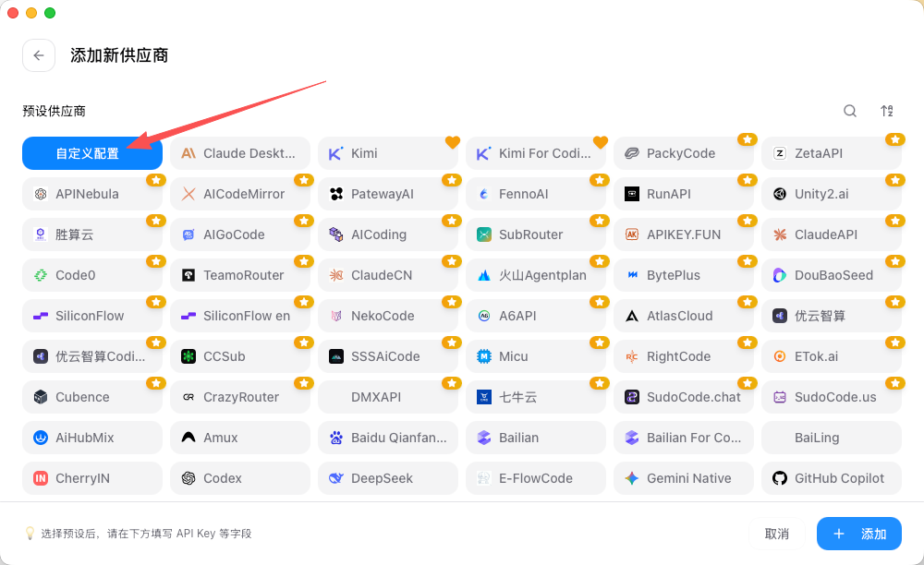The height and width of the screenshot is (565, 924).
Task: Select the BytePlus provider
Action: 684,275
